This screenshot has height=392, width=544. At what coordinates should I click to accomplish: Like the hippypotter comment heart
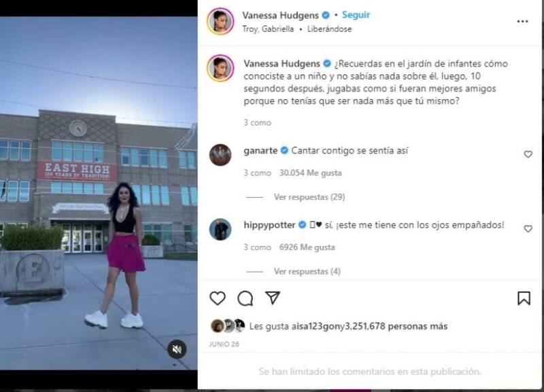[528, 229]
